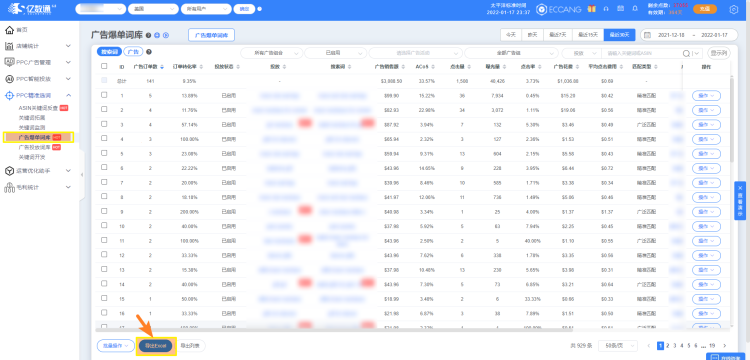Image resolution: width=750 pixels, height=360 pixels.
Task: Click the store statistics chart icon
Action: coord(9,46)
